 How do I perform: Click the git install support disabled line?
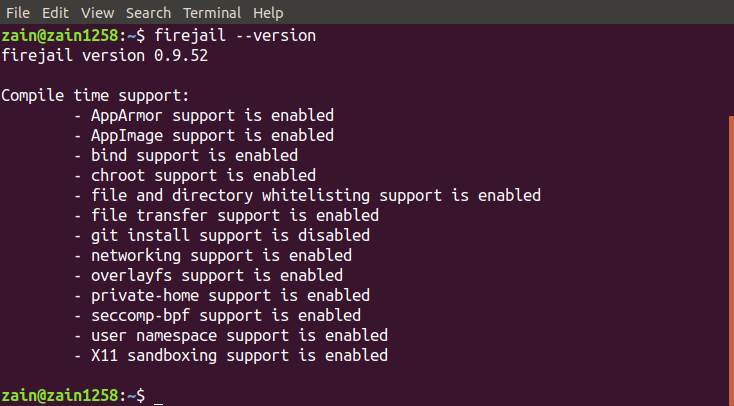(222, 235)
